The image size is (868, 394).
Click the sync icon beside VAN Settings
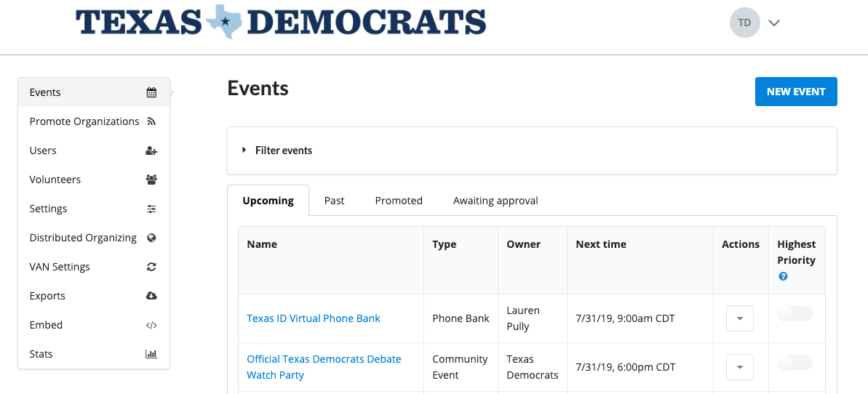pyautogui.click(x=151, y=267)
